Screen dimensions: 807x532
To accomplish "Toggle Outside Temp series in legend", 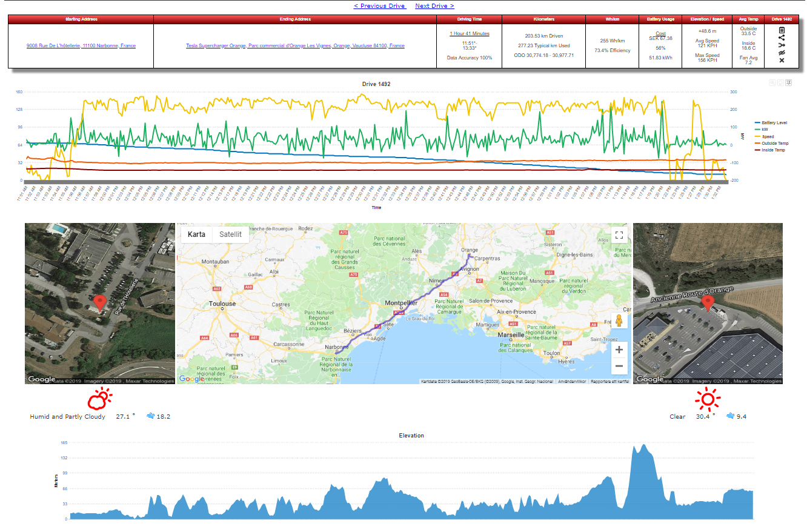I will pos(771,143).
